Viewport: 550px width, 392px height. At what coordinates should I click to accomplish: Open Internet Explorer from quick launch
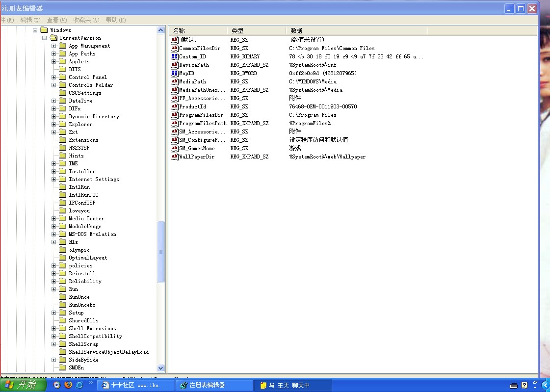(79, 385)
